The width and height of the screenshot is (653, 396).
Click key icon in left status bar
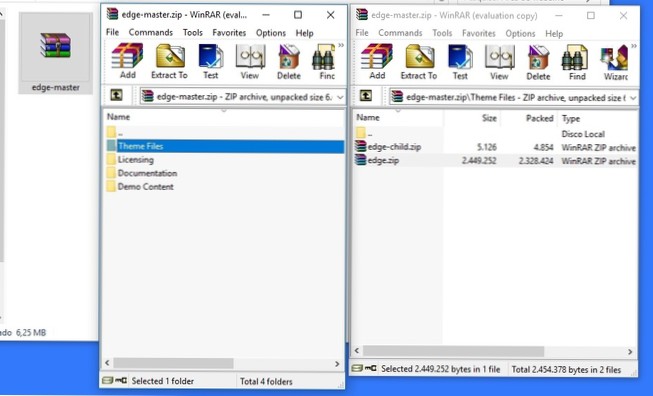click(121, 381)
